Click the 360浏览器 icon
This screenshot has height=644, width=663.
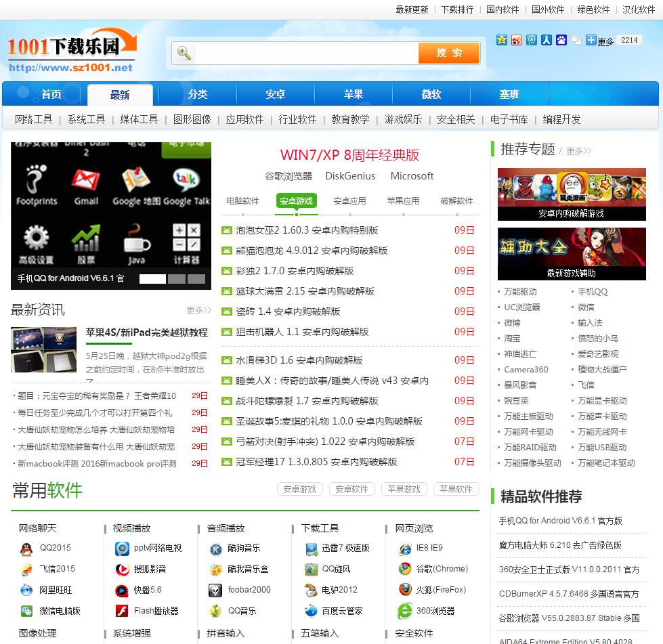pos(405,611)
